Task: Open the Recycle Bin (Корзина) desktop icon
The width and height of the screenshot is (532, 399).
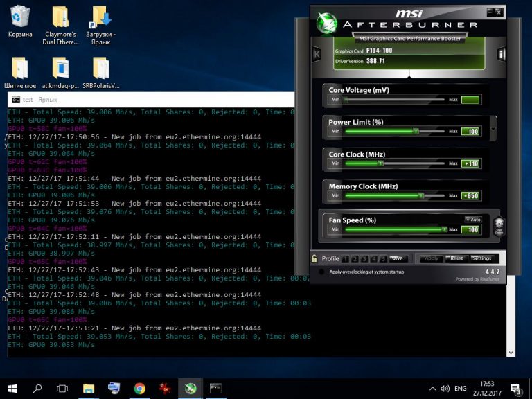Action: click(19, 17)
